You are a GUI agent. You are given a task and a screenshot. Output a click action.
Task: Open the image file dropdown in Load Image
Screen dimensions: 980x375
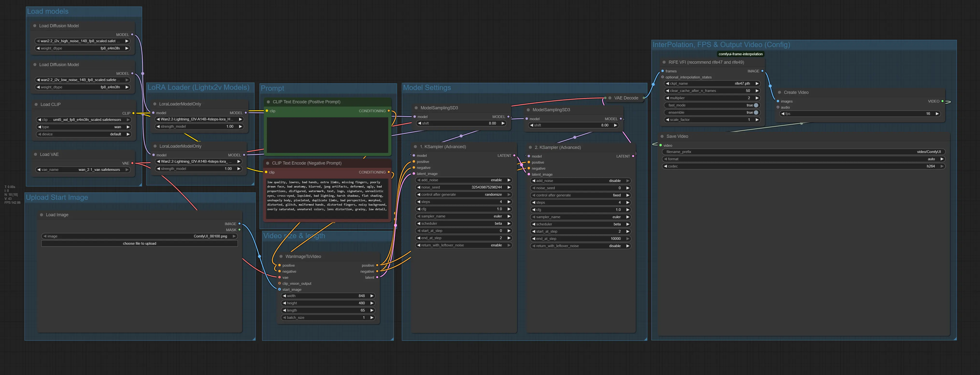(x=140, y=236)
